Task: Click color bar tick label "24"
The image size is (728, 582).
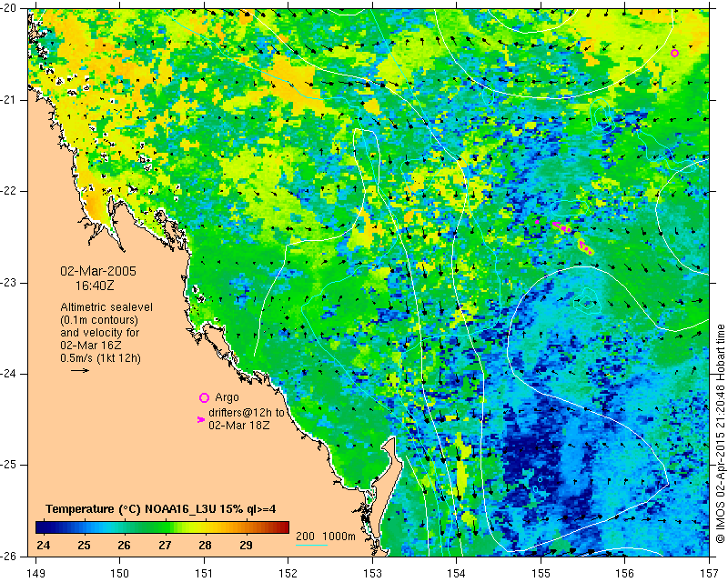Action: click(43, 545)
